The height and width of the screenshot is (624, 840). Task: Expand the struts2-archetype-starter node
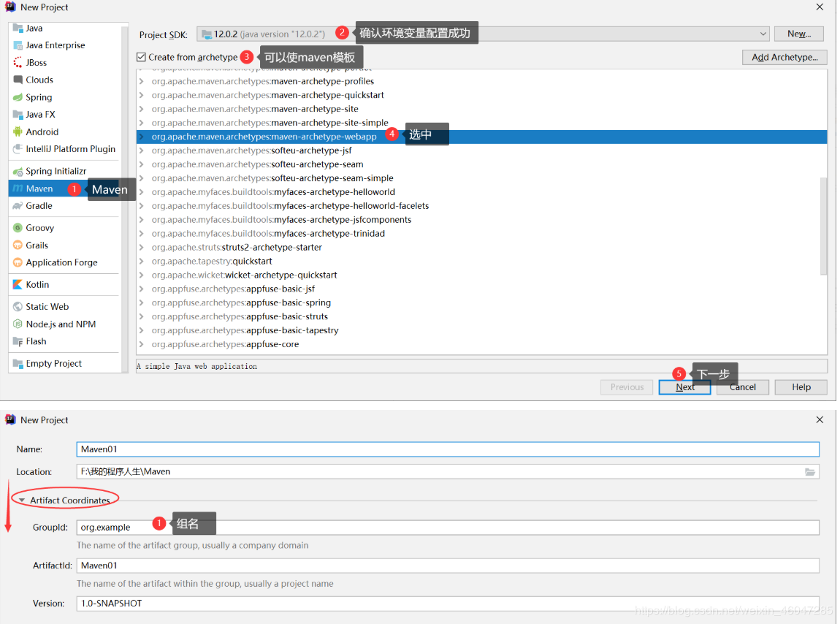pyautogui.click(x=142, y=247)
